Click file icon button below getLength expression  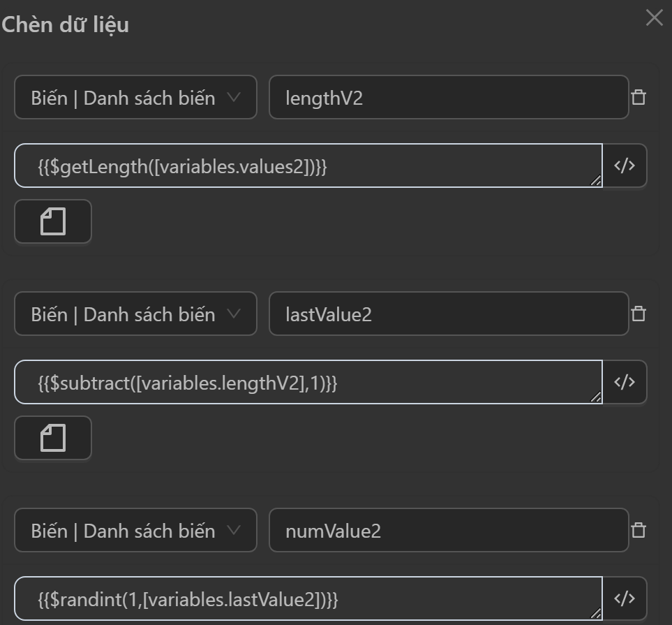(x=53, y=222)
